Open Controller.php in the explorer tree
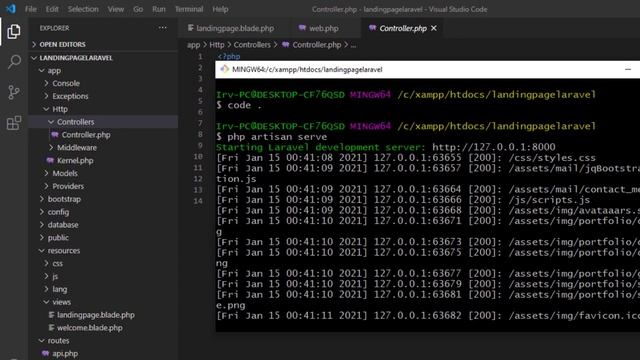The height and width of the screenshot is (360, 640). tap(103, 135)
